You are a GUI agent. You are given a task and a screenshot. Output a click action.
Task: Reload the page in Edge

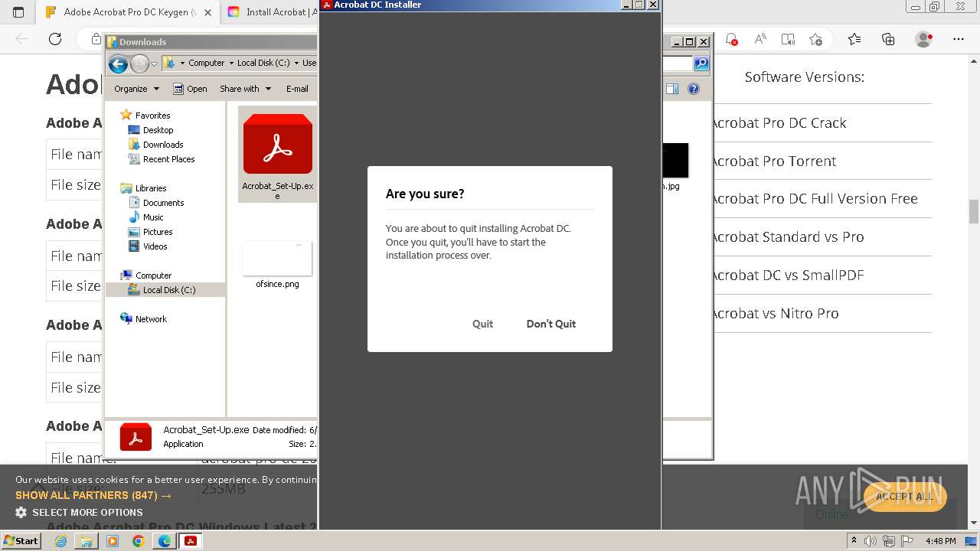(x=55, y=39)
